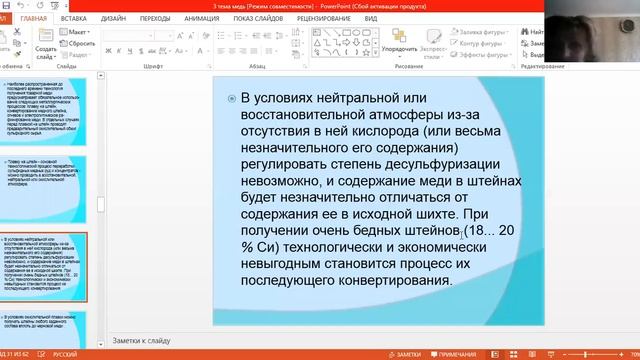Click the zoom slider handle

point(586,354)
